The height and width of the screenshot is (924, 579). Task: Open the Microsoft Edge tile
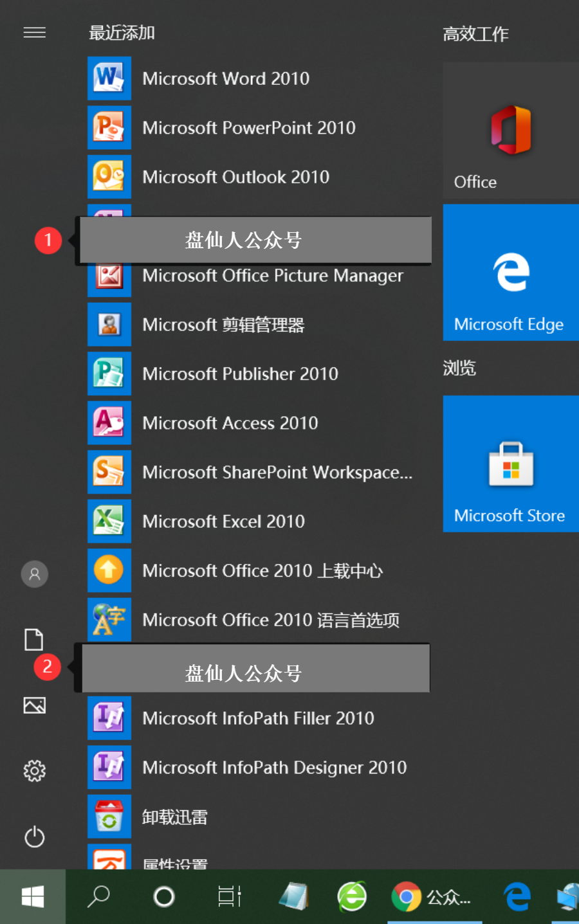511,273
